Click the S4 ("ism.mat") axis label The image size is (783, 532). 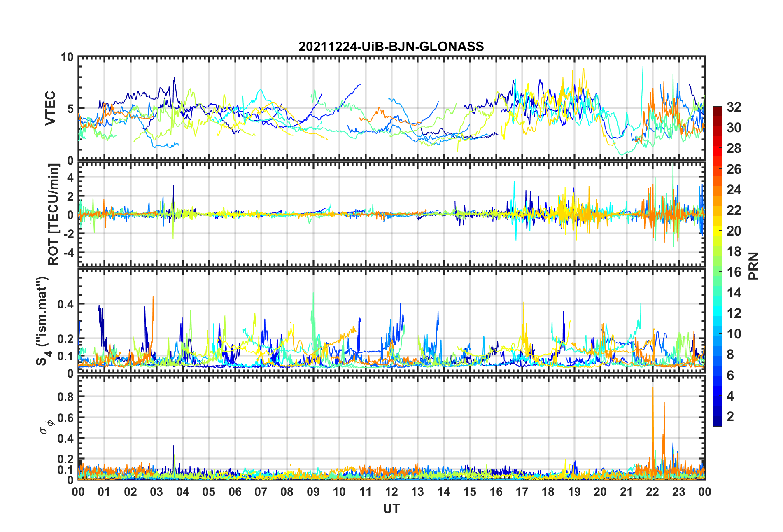pos(42,321)
